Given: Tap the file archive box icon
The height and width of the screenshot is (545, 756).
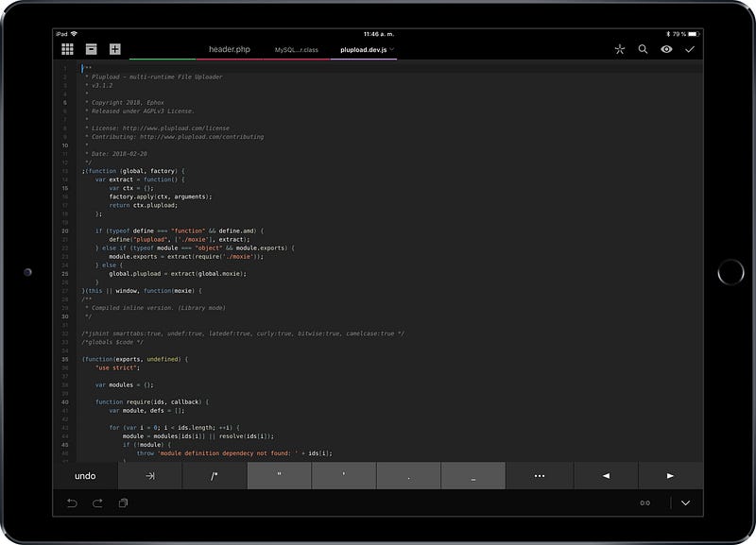Looking at the screenshot, I should [92, 49].
